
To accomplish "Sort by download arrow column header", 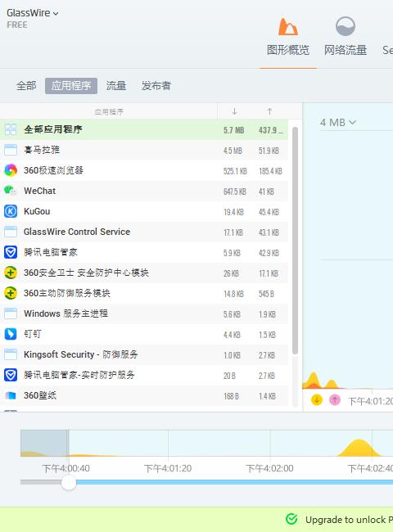I will pos(234,111).
